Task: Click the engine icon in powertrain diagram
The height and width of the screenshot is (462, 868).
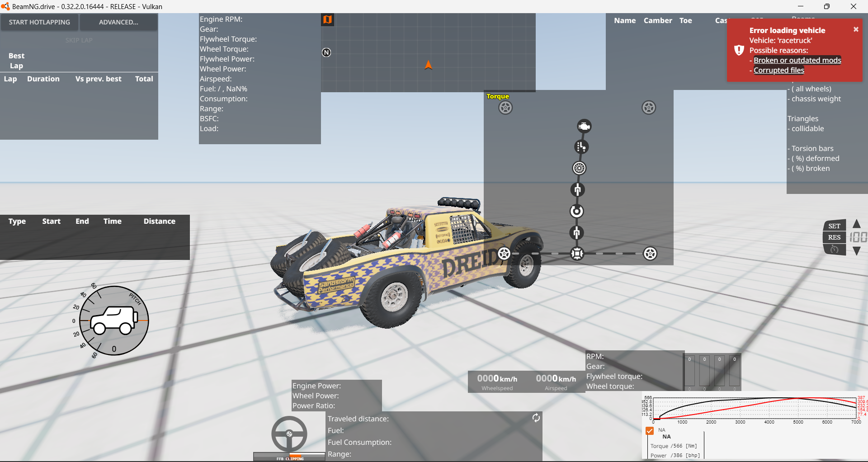Action: pos(584,126)
